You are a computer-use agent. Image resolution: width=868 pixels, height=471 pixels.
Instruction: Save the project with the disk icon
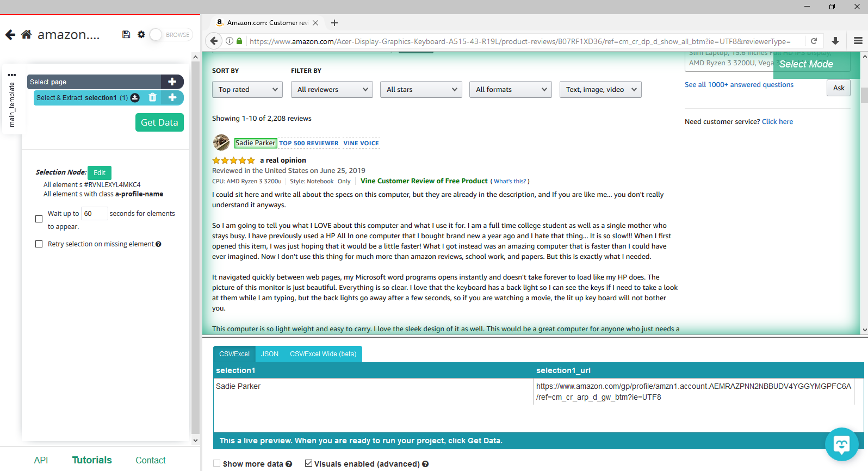126,34
